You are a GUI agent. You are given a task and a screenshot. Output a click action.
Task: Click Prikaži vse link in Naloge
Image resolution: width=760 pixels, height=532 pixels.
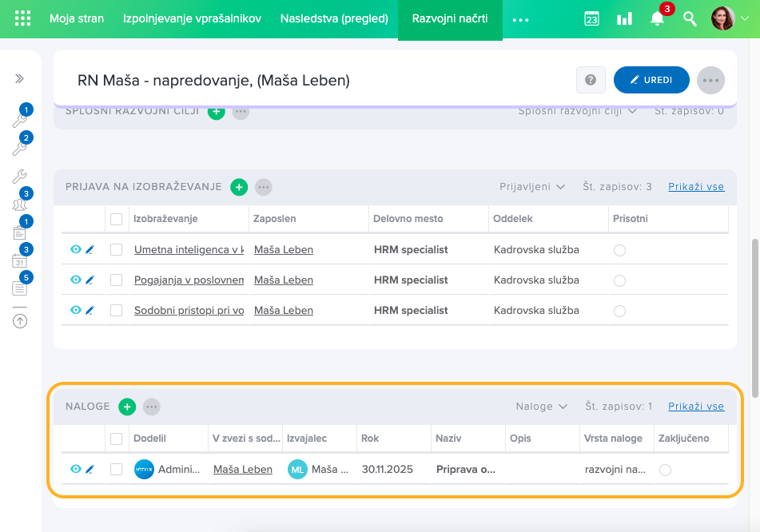[x=696, y=407]
